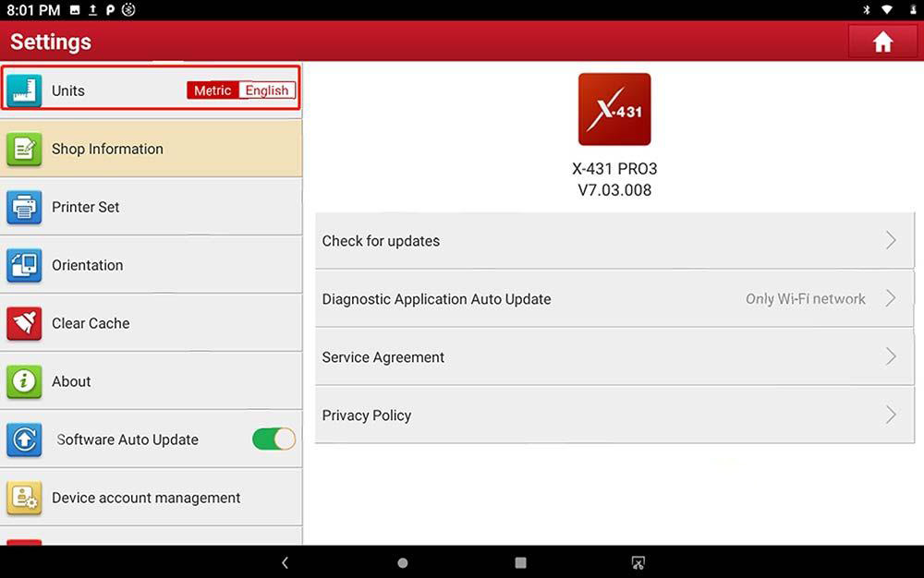Tap the Bluetooth status icon
This screenshot has height=578, width=924.
coord(867,10)
